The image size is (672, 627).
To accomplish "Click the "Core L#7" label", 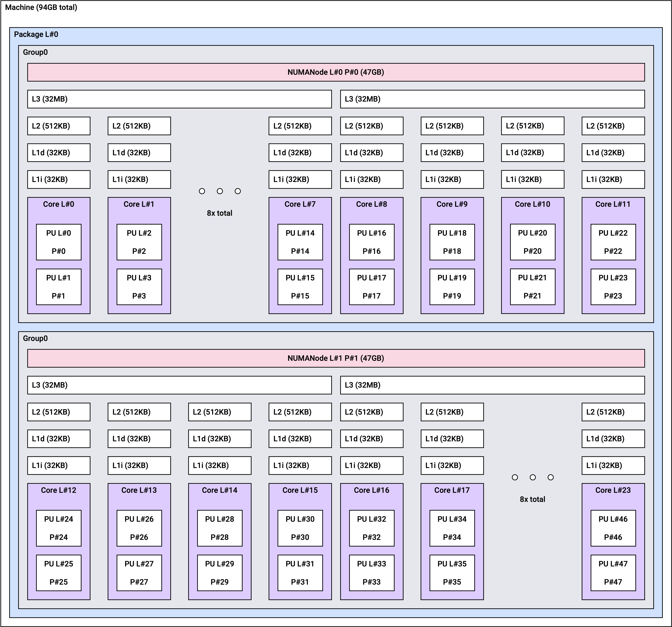I will pos(300,204).
